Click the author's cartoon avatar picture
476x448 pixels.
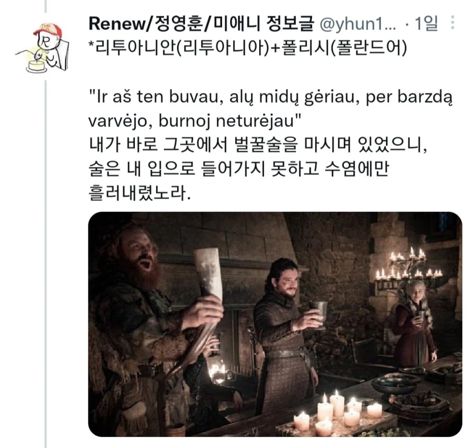point(42,48)
